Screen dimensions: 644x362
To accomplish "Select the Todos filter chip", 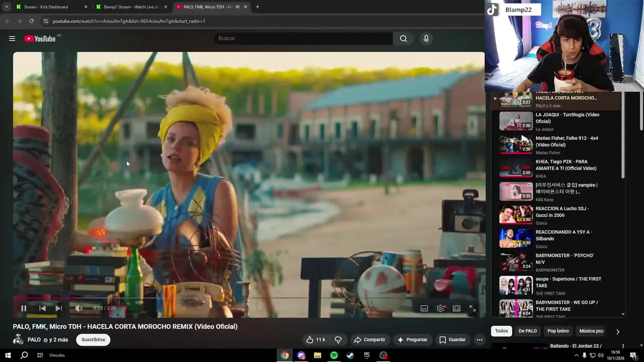I will point(501,331).
